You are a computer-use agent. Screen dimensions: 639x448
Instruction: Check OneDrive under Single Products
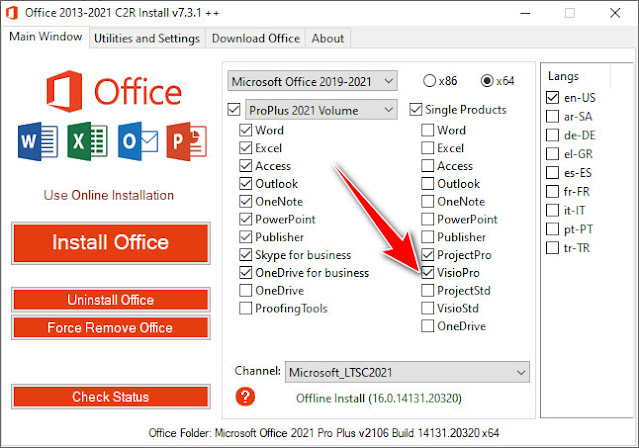(427, 326)
